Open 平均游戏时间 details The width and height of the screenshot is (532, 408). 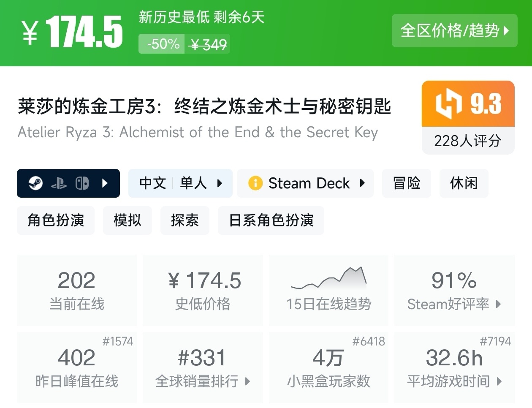click(454, 367)
